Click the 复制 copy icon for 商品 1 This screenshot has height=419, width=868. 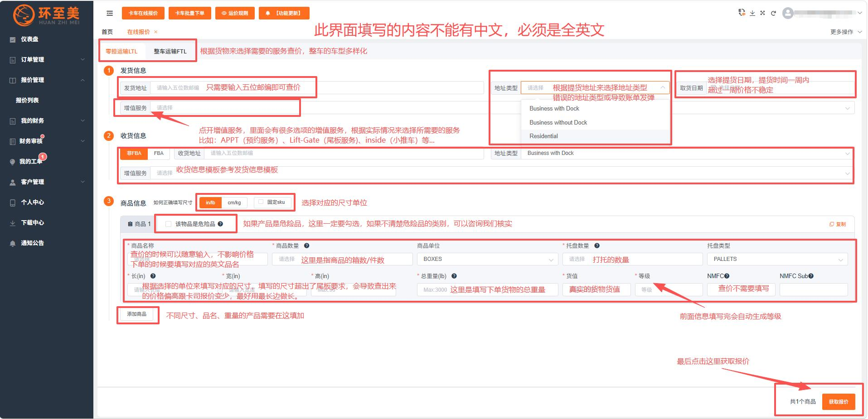[838, 224]
